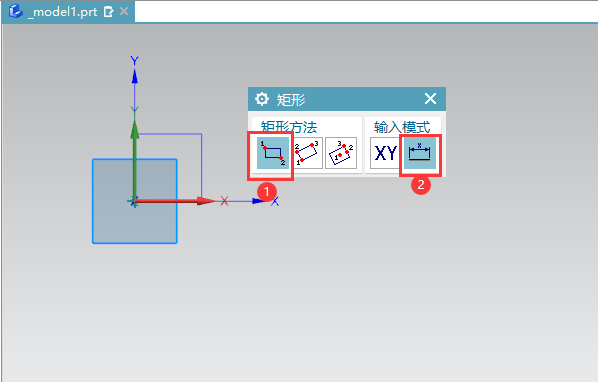This screenshot has height=382, width=598.
Task: Click the float icon on _model1.prt tab
Action: tap(108, 12)
